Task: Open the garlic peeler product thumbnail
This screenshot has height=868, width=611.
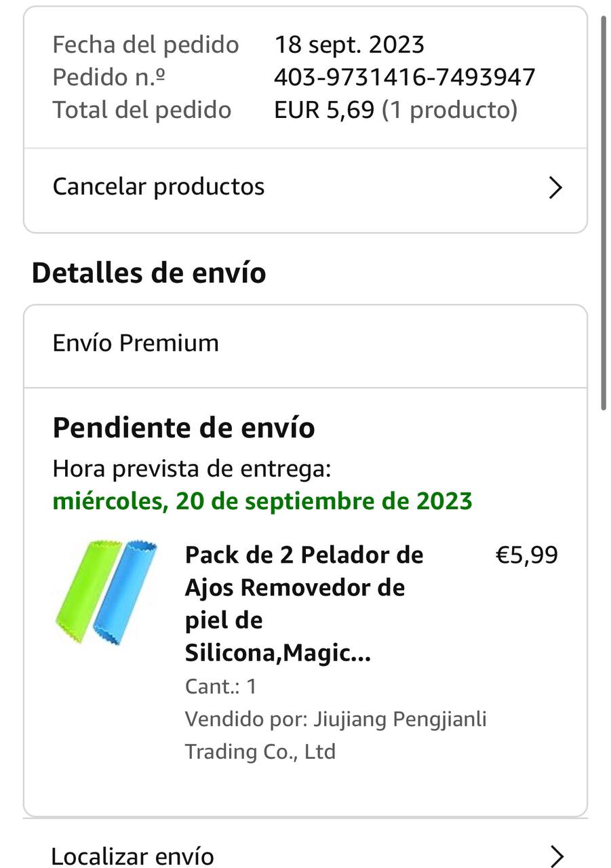Action: [106, 592]
